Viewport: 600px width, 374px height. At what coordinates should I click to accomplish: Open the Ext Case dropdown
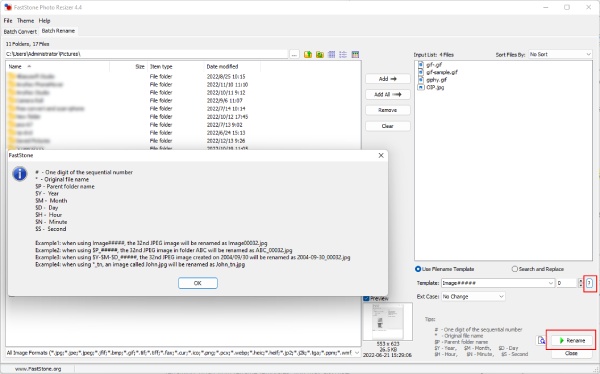(x=473, y=296)
